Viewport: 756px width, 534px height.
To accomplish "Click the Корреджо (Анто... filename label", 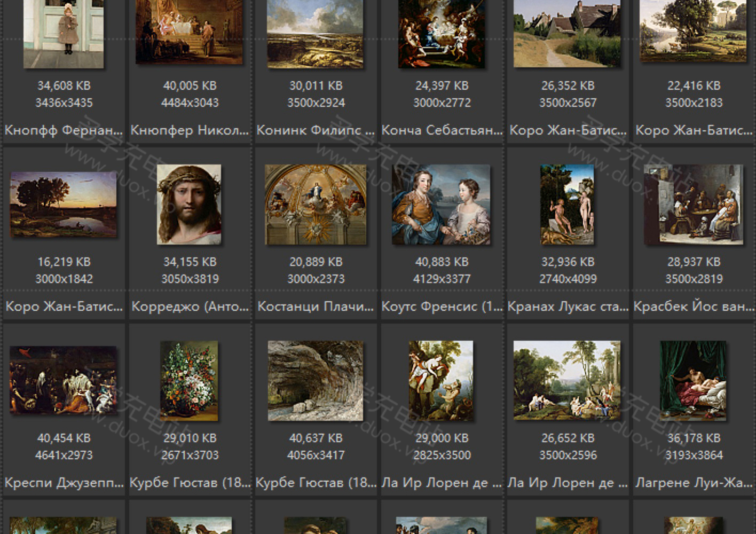I will point(190,307).
